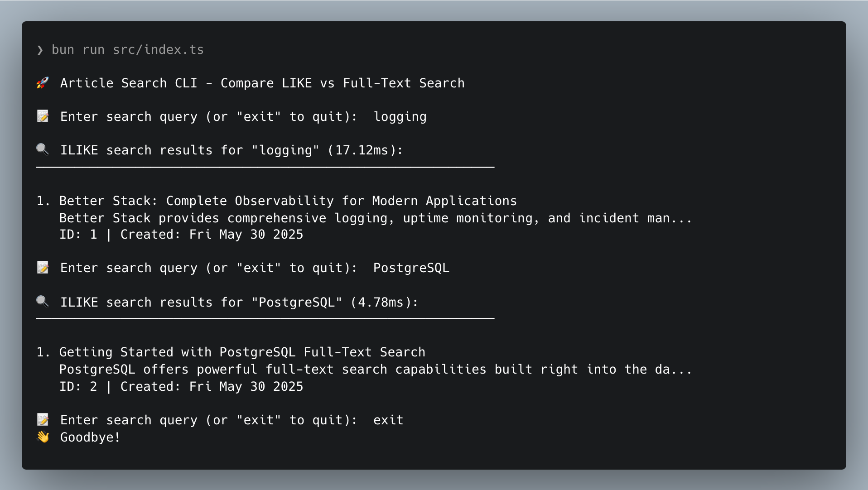Viewport: 868px width, 490px height.
Task: Click the "Article Search CLI" header text
Action: click(128, 83)
